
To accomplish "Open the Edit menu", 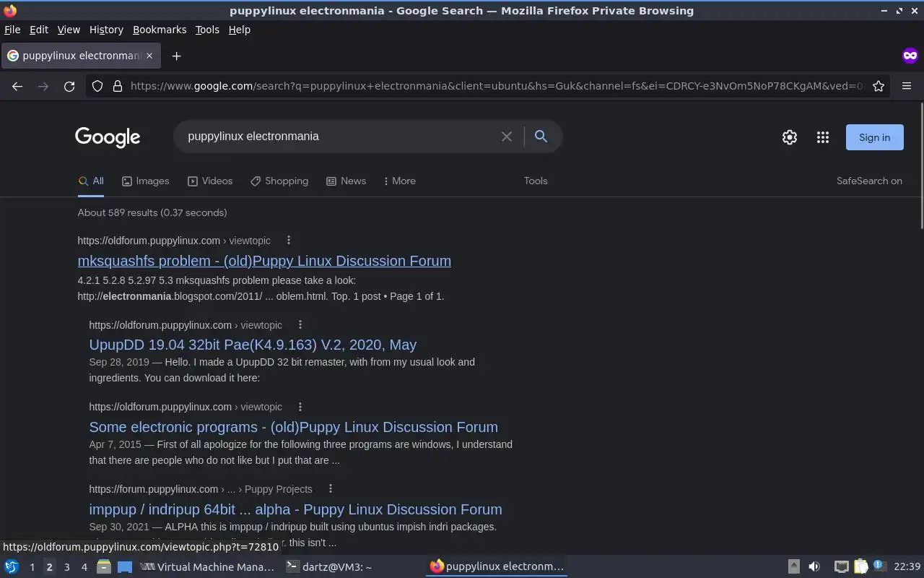I will click(x=39, y=30).
